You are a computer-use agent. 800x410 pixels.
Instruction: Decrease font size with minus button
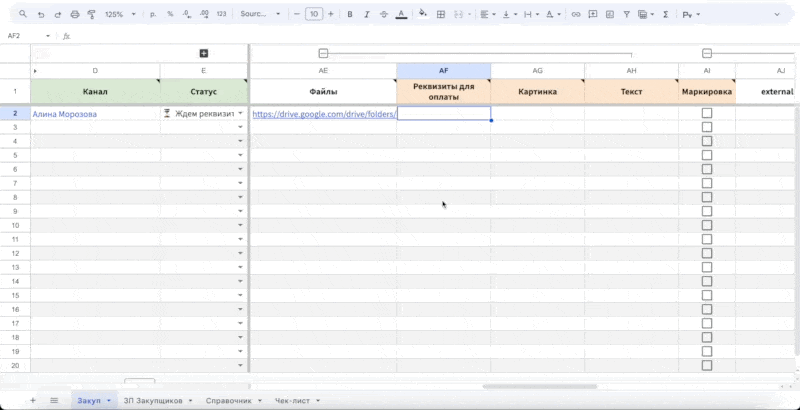(296, 14)
